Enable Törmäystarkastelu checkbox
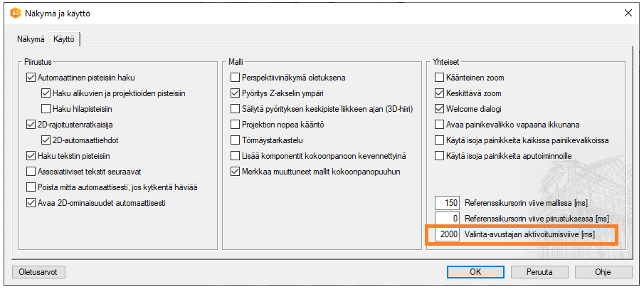 pos(236,140)
